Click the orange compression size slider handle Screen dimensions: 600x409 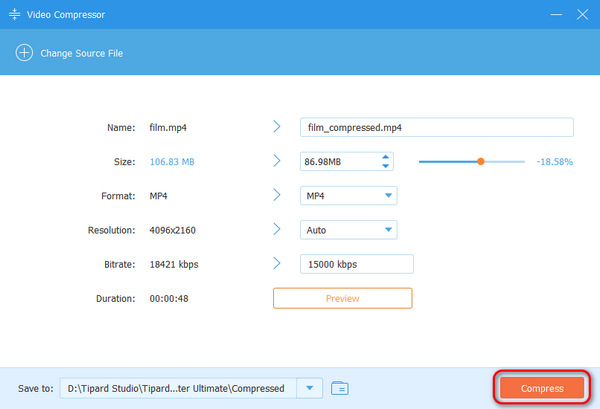point(481,161)
